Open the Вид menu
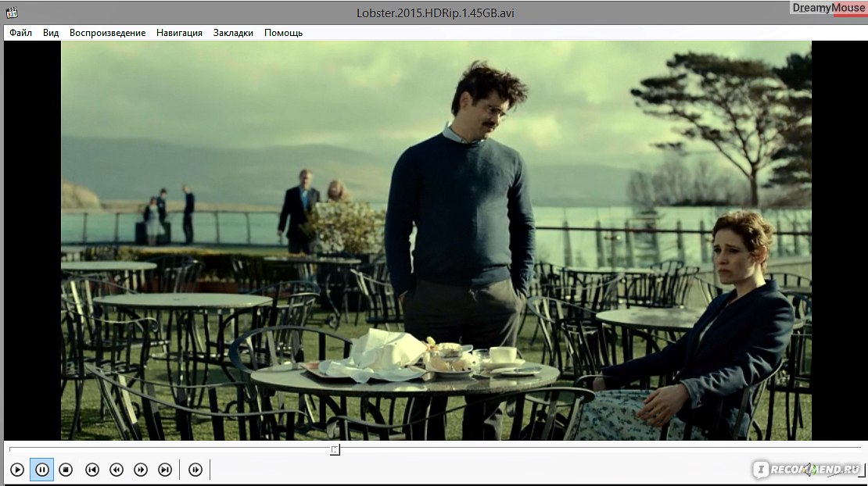 (x=51, y=33)
